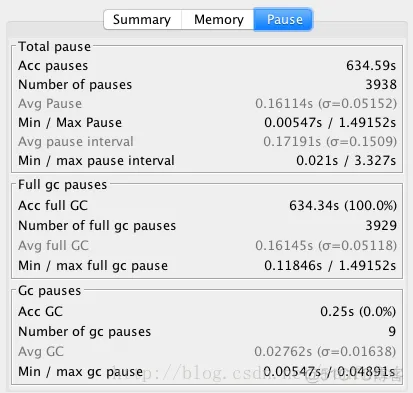
Task: Select the Avg full GC sigma value
Action: 357,245
